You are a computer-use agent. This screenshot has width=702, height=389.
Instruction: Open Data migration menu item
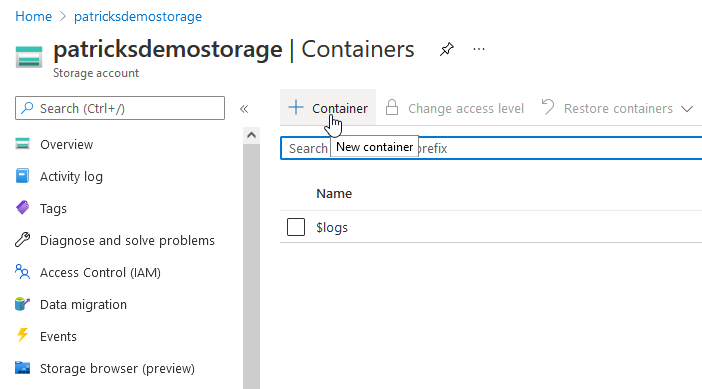pos(83,304)
